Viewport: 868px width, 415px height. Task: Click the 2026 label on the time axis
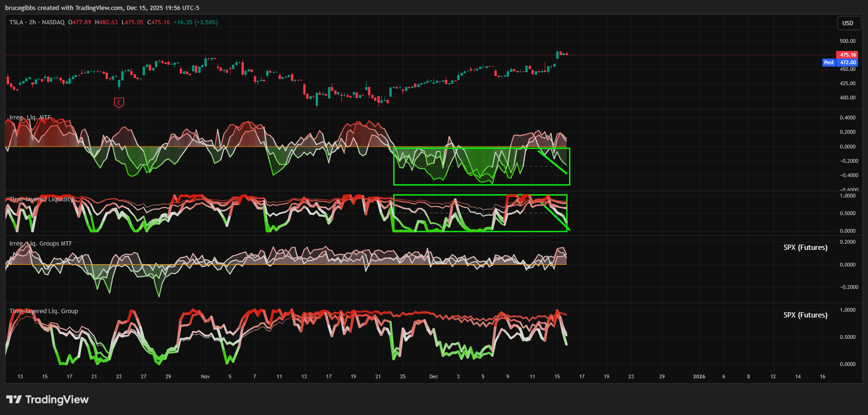(x=699, y=376)
